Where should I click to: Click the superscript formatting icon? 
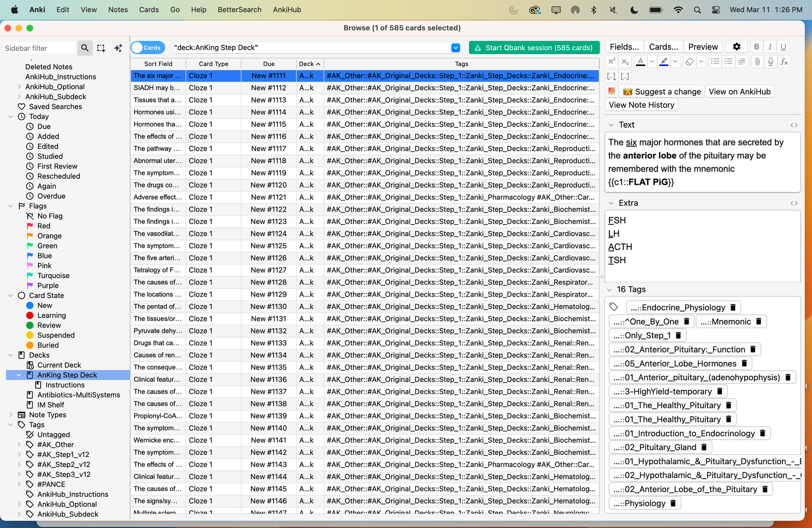point(612,62)
